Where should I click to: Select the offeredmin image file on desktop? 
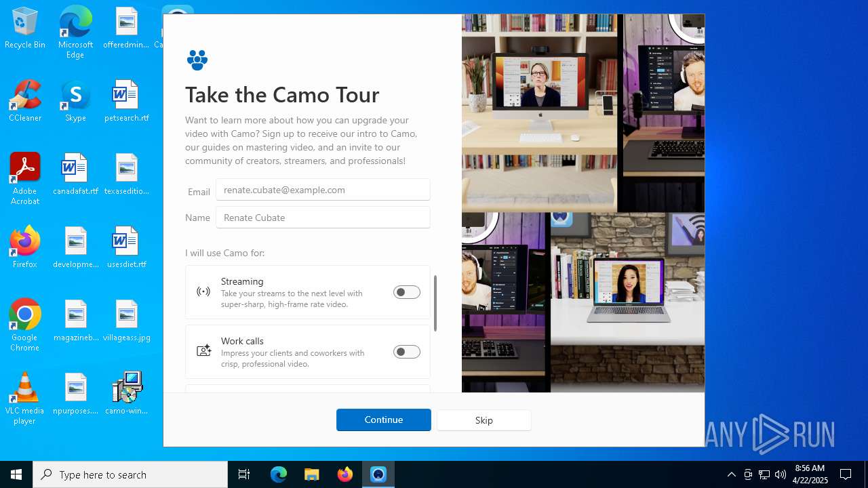[x=126, y=28]
